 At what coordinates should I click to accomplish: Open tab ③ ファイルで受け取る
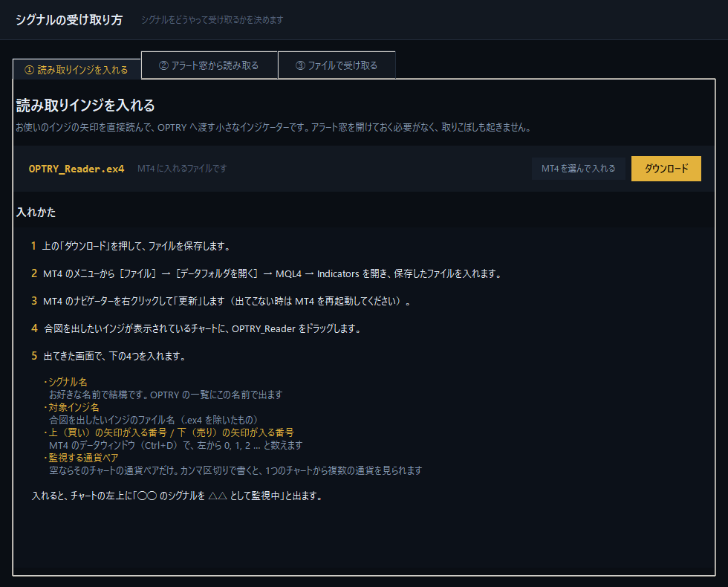click(x=337, y=65)
